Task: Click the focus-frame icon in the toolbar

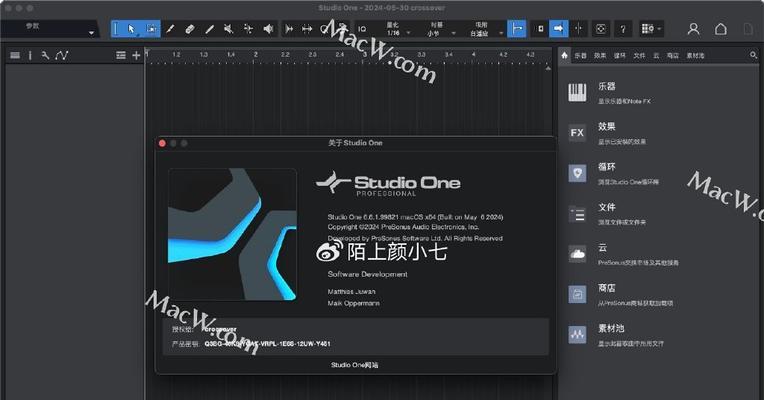Action: (601, 29)
